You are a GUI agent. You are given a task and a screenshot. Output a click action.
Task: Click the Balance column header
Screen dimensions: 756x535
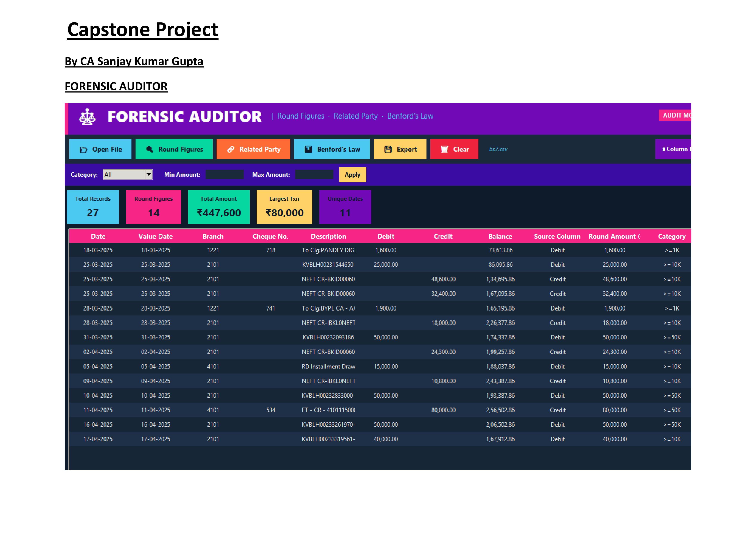tap(500, 237)
